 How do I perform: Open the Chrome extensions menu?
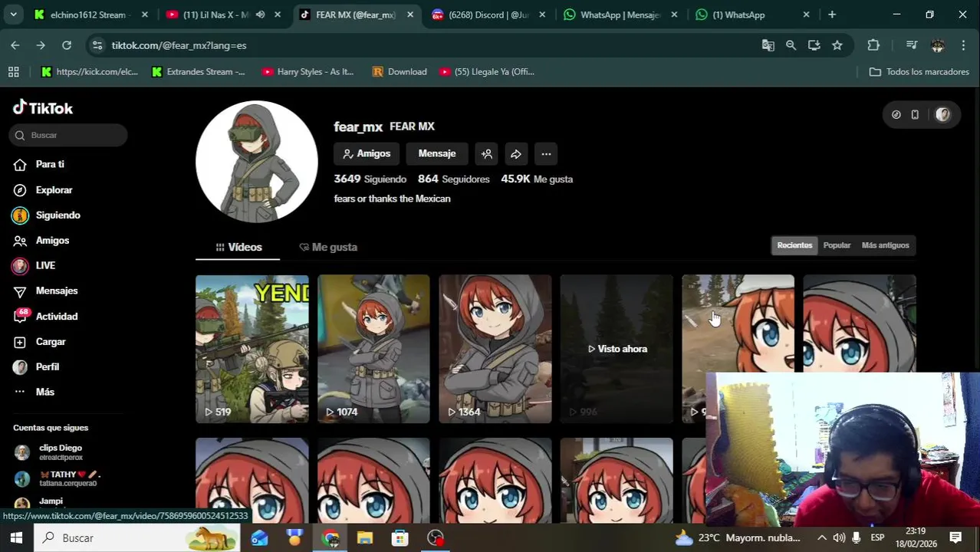(873, 45)
